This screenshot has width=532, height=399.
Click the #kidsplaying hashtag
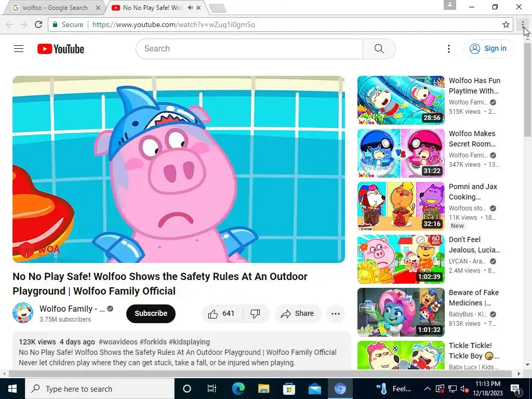[x=189, y=342]
